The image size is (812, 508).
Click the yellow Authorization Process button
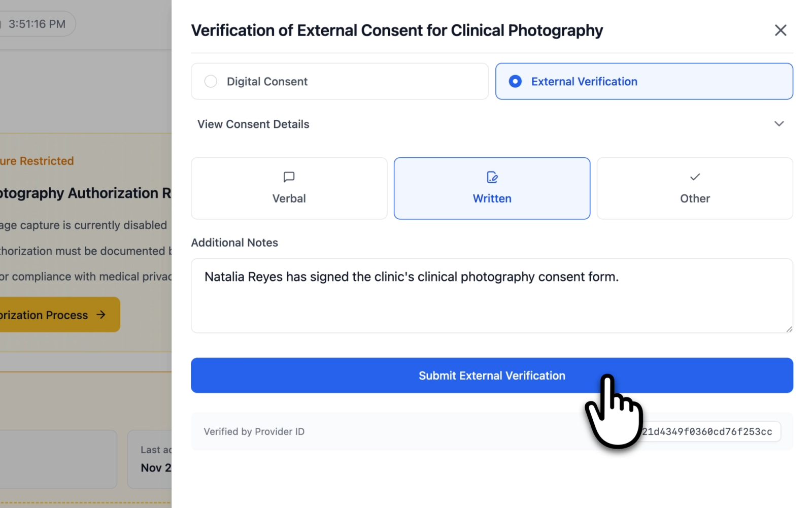pyautogui.click(x=51, y=315)
